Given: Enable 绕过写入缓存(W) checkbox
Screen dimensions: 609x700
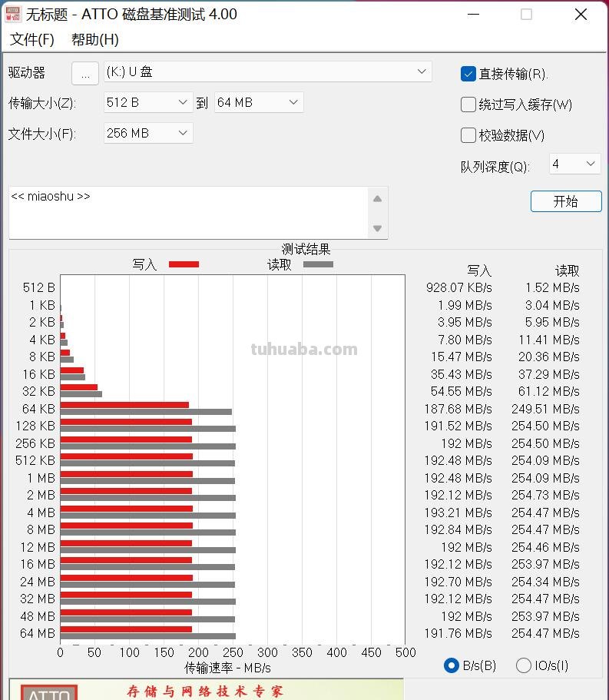Looking at the screenshot, I should click(x=468, y=105).
